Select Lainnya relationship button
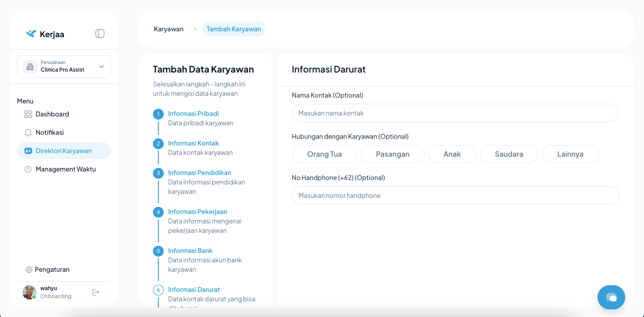644x317 pixels. (x=570, y=154)
